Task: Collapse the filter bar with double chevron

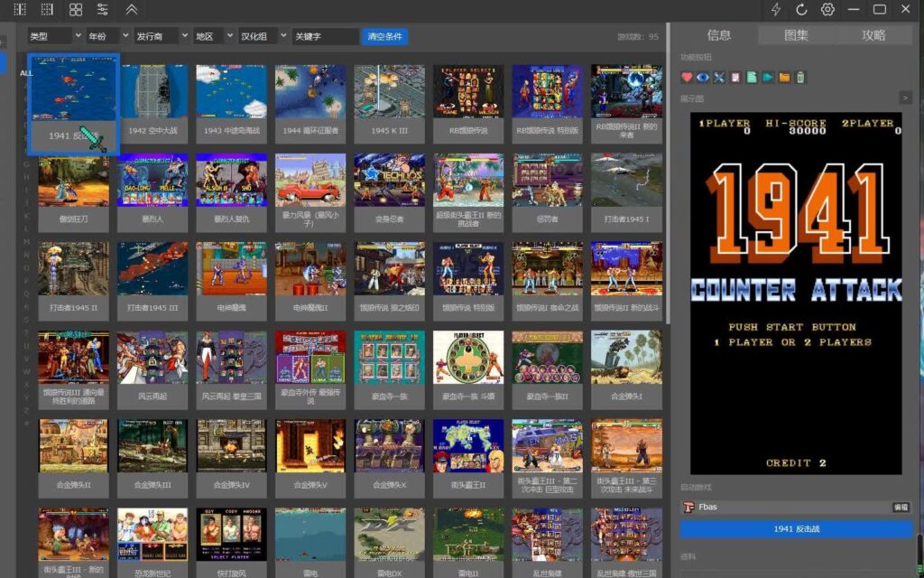Action: tap(132, 9)
